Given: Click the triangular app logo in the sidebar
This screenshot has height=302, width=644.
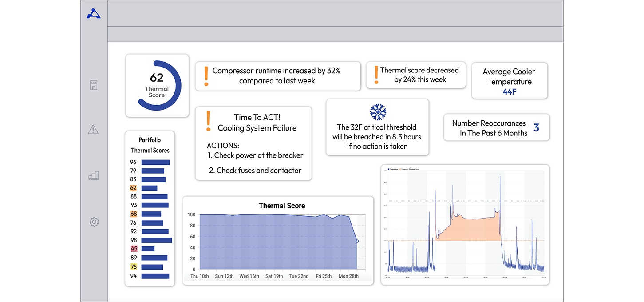Looking at the screenshot, I should [94, 14].
